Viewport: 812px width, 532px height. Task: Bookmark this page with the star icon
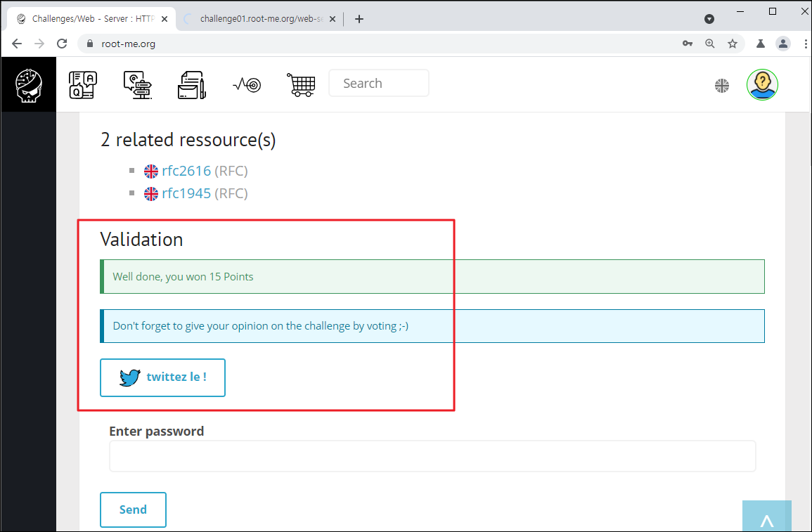(733, 44)
